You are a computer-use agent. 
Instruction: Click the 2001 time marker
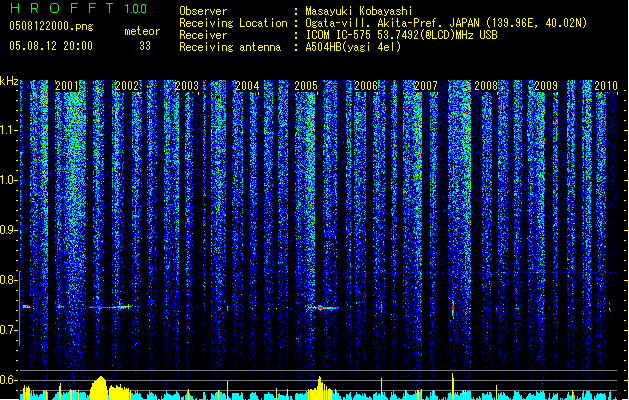[67, 86]
